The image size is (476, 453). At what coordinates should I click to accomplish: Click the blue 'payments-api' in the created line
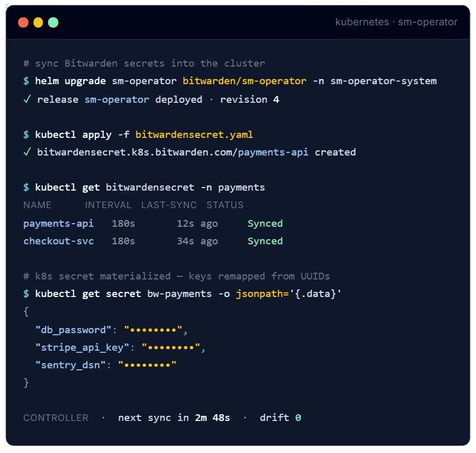(x=273, y=152)
